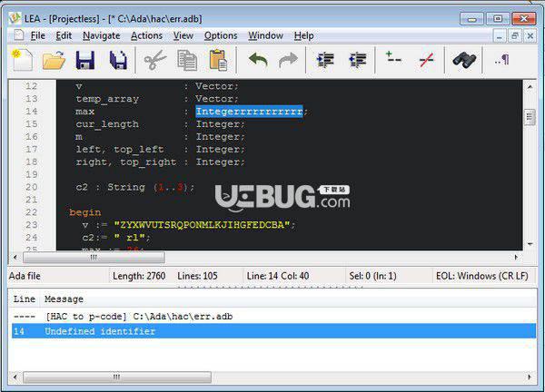Undo the last edit with green arrow

coord(258,60)
